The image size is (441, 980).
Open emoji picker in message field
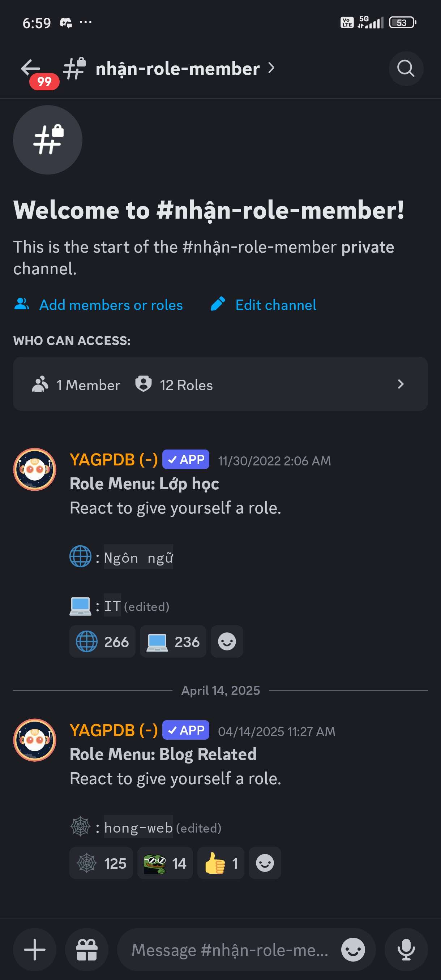[x=353, y=950]
